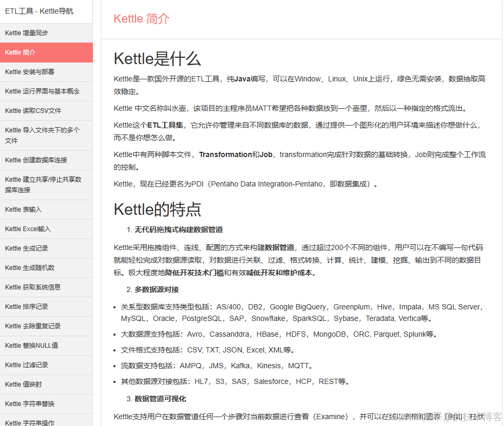Click the Kettle是什么 heading
The height and width of the screenshot is (426, 504).
click(x=157, y=59)
